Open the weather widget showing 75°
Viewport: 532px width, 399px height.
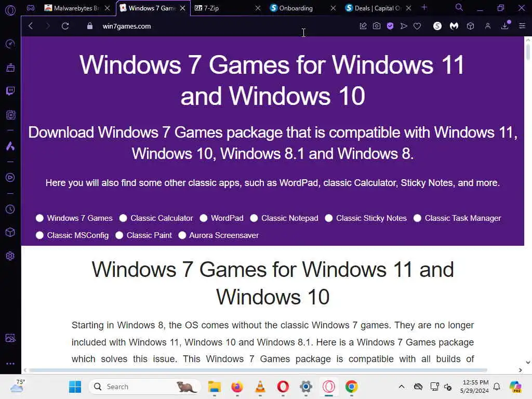pyautogui.click(x=17, y=386)
